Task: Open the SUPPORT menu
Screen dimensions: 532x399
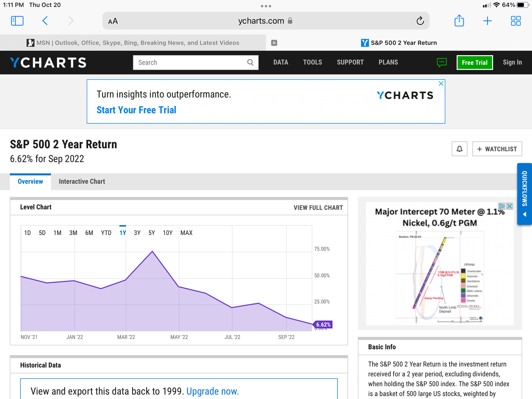Action: click(350, 63)
